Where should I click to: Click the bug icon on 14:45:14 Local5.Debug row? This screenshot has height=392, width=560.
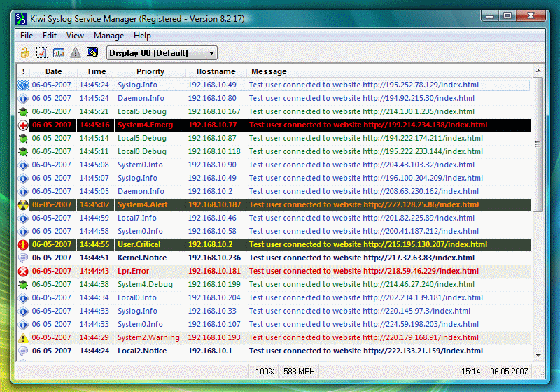coord(23,139)
